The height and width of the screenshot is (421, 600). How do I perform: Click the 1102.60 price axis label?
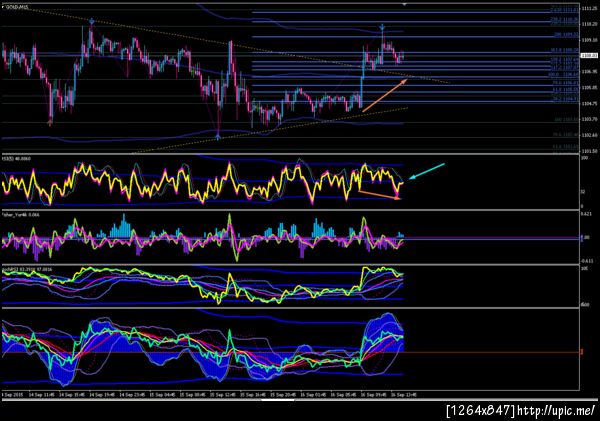[x=589, y=135]
